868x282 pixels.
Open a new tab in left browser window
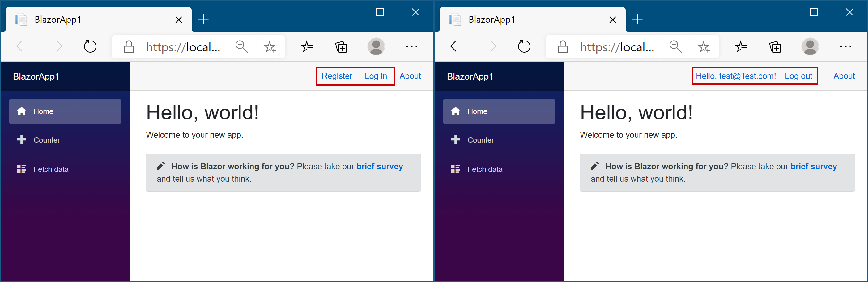[x=203, y=19]
